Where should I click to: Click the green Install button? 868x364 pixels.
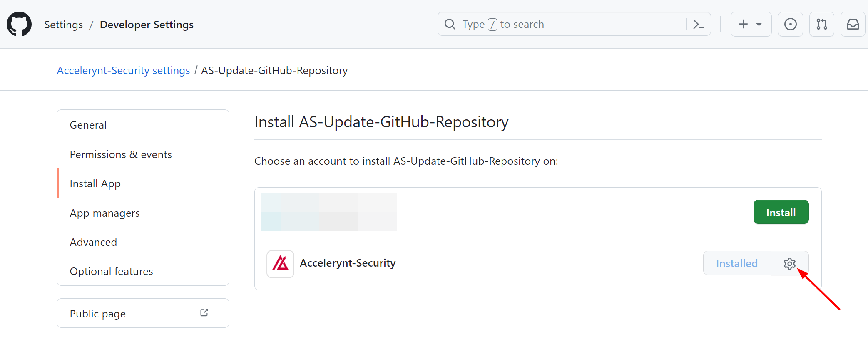(781, 212)
